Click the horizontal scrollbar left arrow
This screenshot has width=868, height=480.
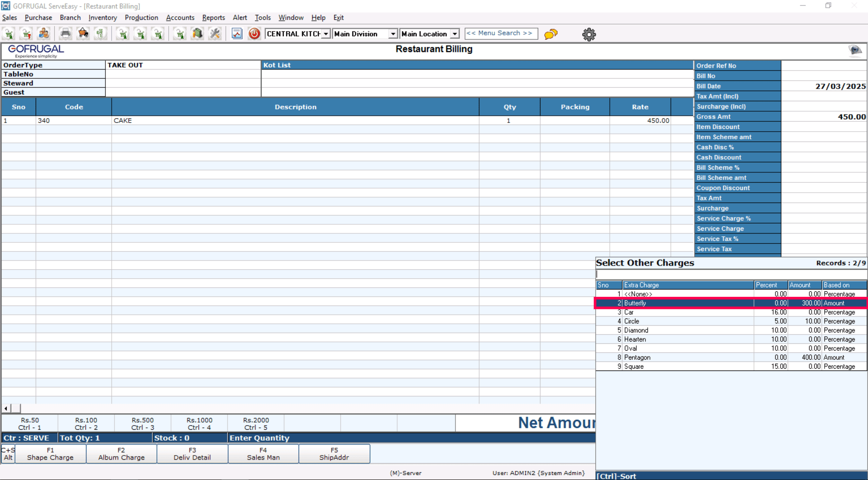pyautogui.click(x=6, y=409)
